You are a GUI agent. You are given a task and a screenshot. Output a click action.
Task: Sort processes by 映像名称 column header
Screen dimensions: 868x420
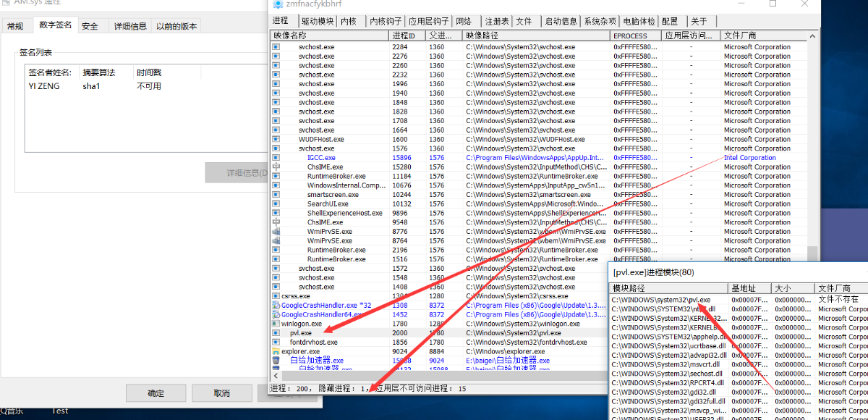(330, 35)
